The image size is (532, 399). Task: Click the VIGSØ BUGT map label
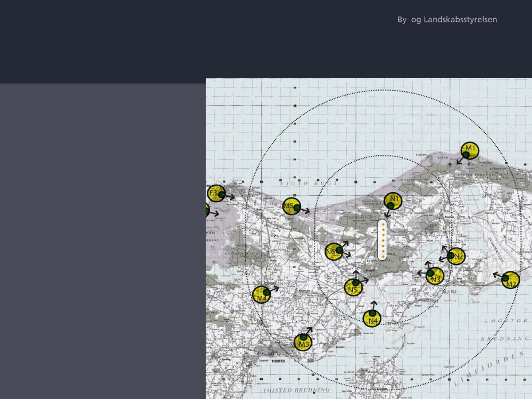pos(309,183)
